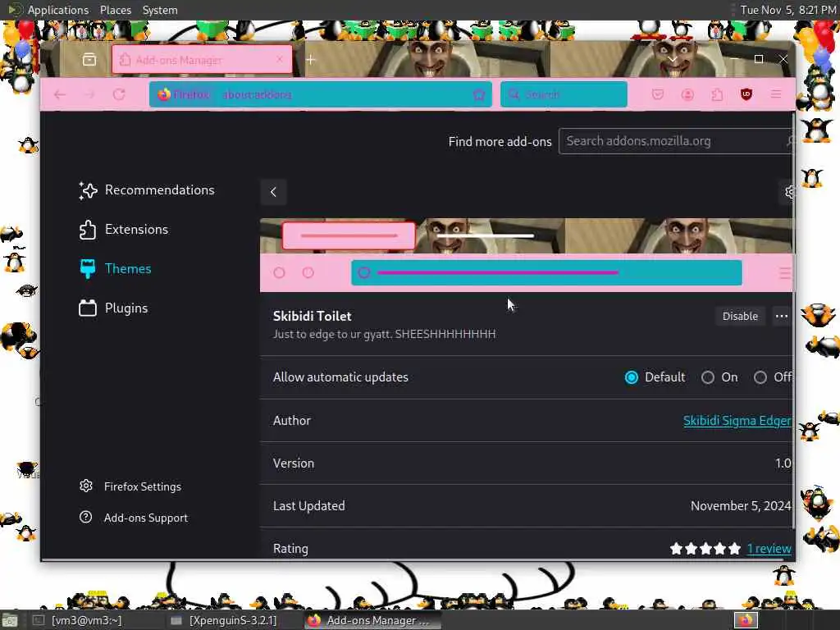Select the Add-ons Manager tab

point(202,59)
